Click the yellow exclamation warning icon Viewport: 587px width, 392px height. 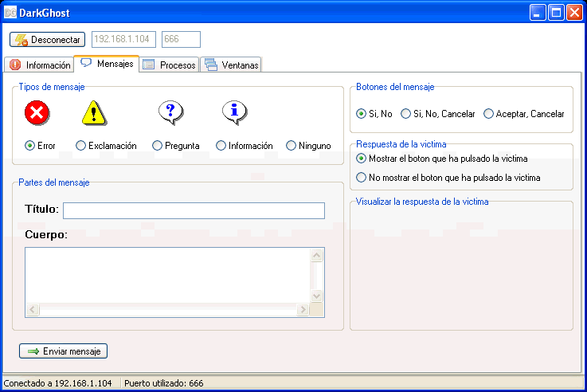pos(94,114)
